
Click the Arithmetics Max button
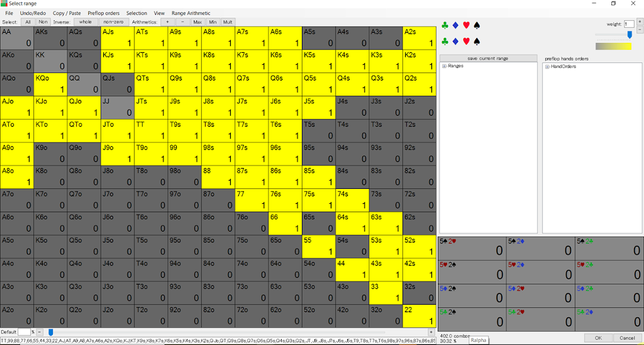pos(197,22)
